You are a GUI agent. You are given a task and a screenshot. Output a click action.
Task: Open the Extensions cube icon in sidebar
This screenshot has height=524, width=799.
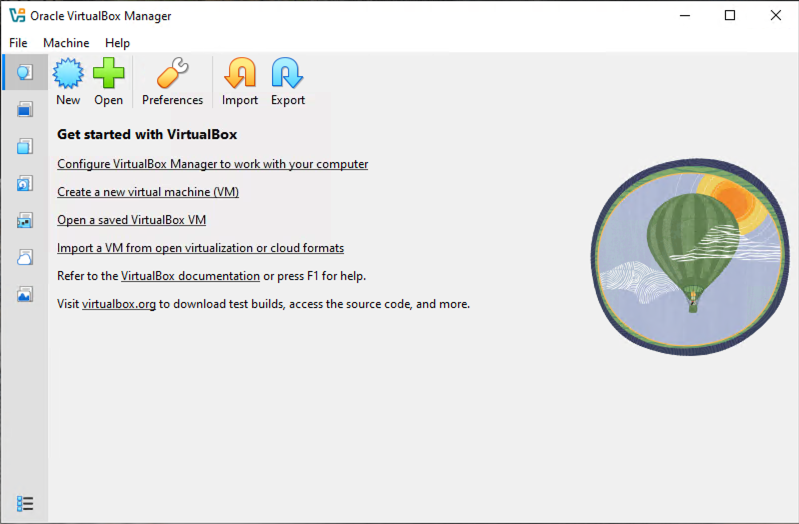click(24, 146)
